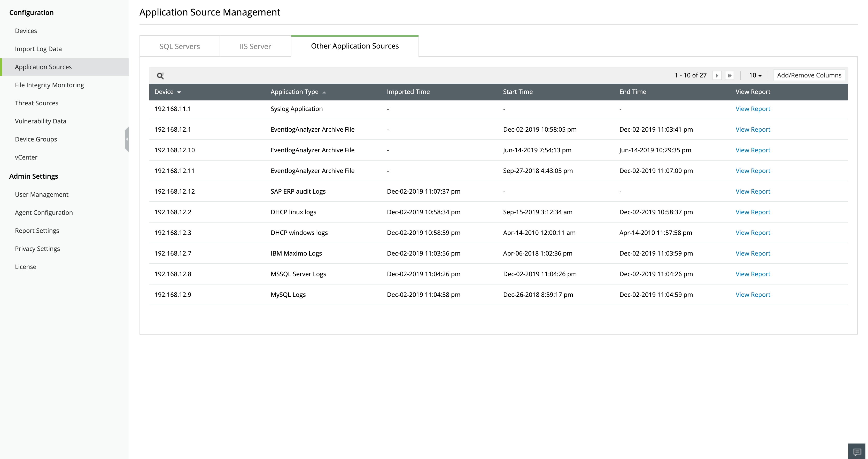The height and width of the screenshot is (459, 868).
Task: Click the Imported Time column header
Action: (x=408, y=92)
